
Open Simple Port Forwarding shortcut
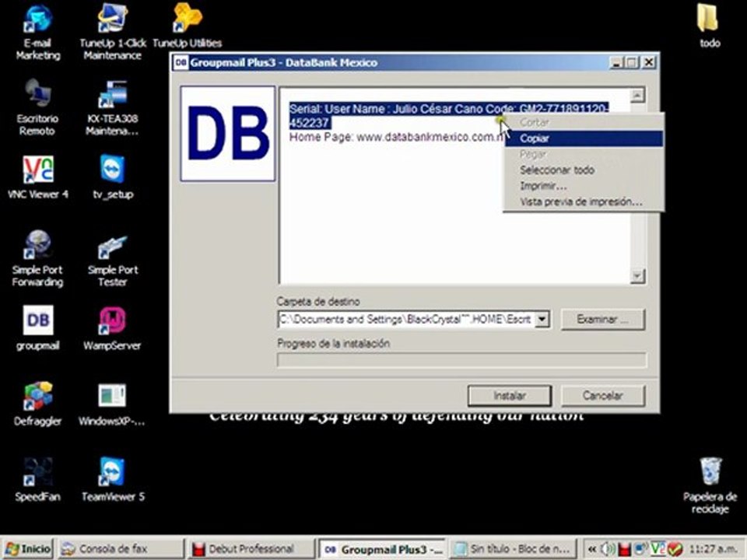(x=37, y=258)
